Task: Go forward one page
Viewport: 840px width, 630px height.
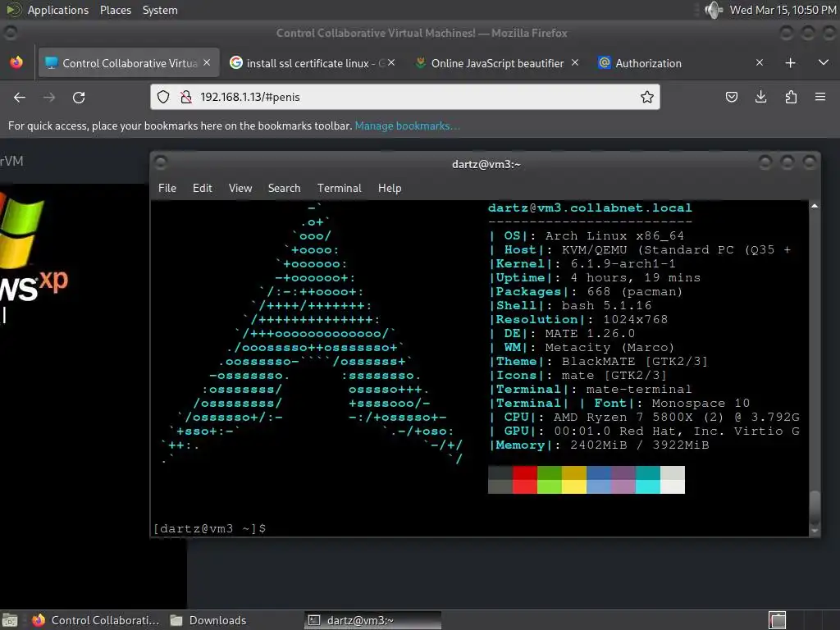Action: 48,97
